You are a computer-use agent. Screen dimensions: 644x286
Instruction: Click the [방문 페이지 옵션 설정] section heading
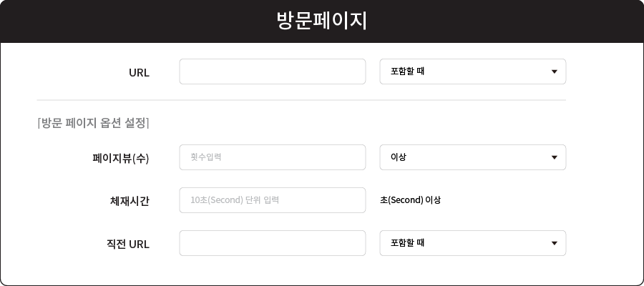tap(93, 123)
